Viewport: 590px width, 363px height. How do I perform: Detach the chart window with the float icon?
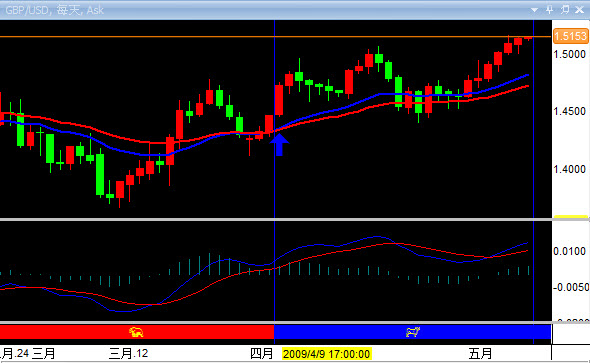click(x=565, y=10)
